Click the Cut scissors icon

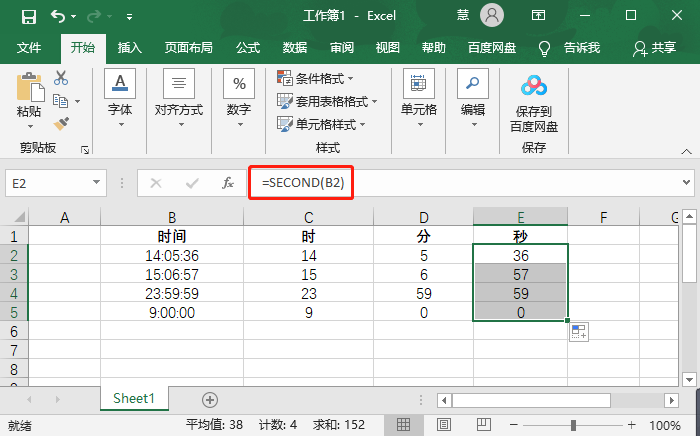pyautogui.click(x=61, y=78)
